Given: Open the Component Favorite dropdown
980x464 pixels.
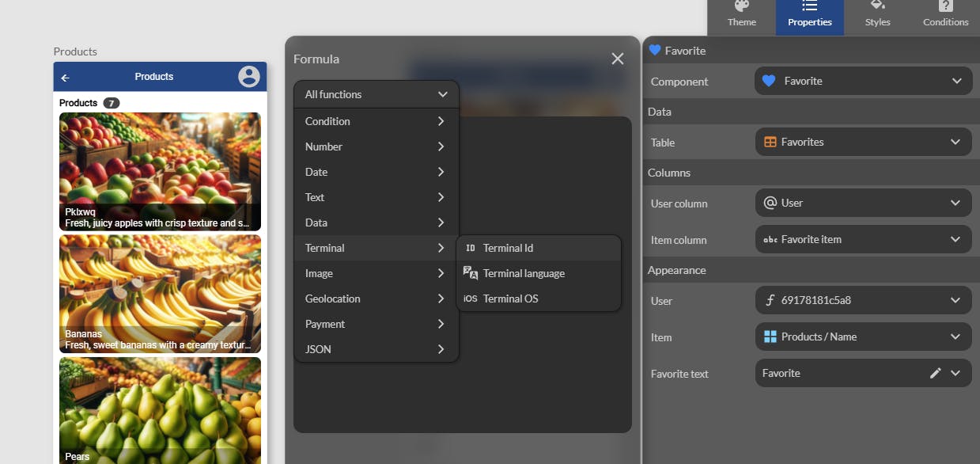Looking at the screenshot, I should (864, 81).
